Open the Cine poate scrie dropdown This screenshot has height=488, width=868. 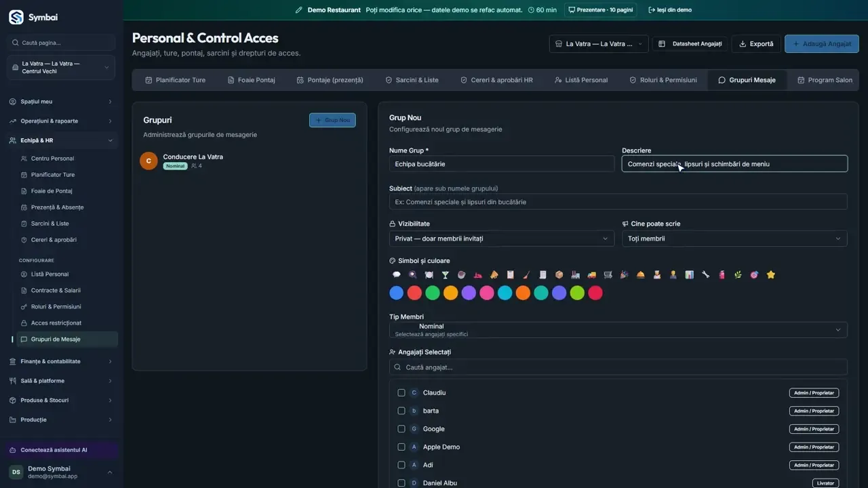click(734, 239)
